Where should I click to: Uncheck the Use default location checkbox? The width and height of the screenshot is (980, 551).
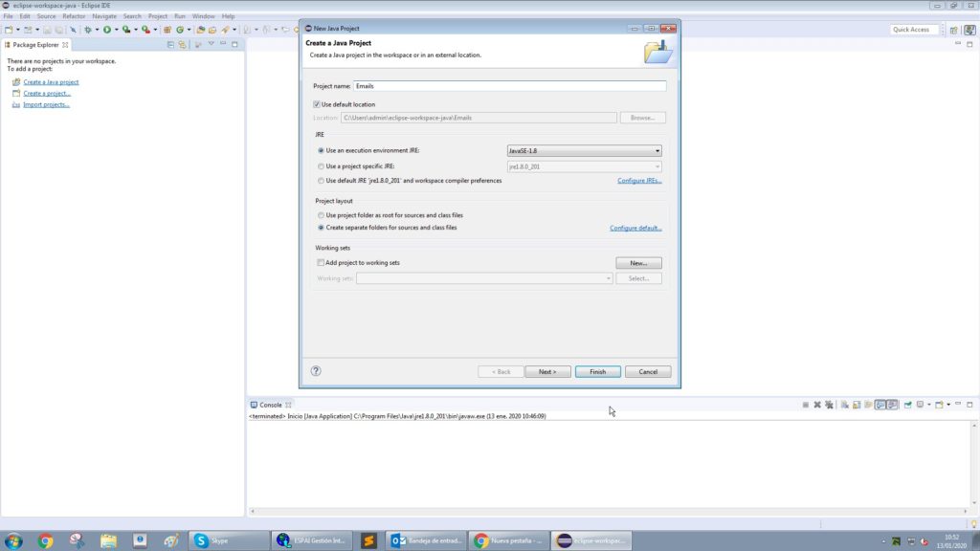coord(317,104)
